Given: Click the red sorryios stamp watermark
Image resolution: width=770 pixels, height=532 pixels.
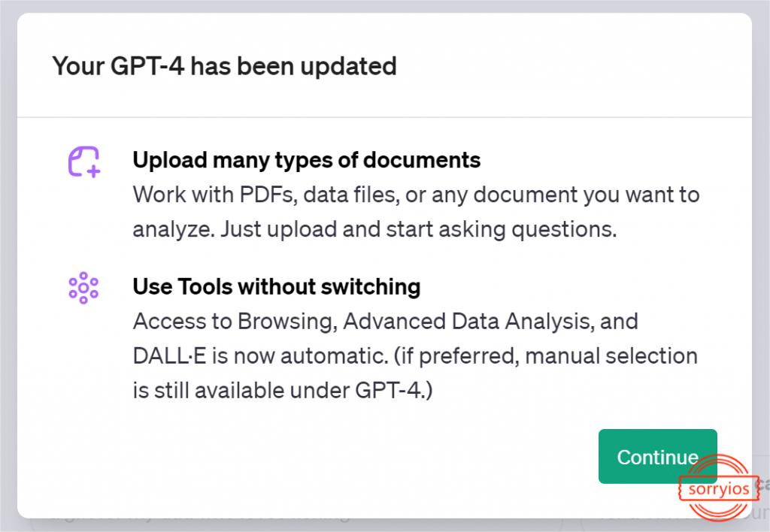Looking at the screenshot, I should [x=719, y=488].
